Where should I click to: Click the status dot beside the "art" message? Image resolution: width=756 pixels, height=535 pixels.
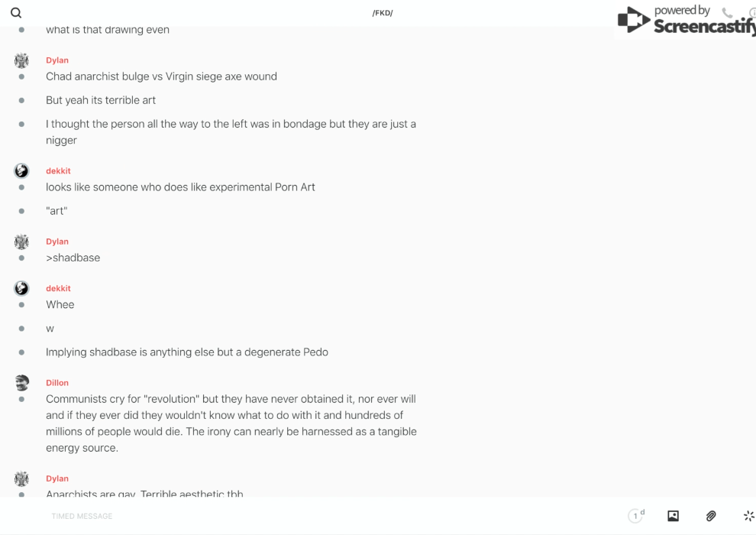coord(21,211)
